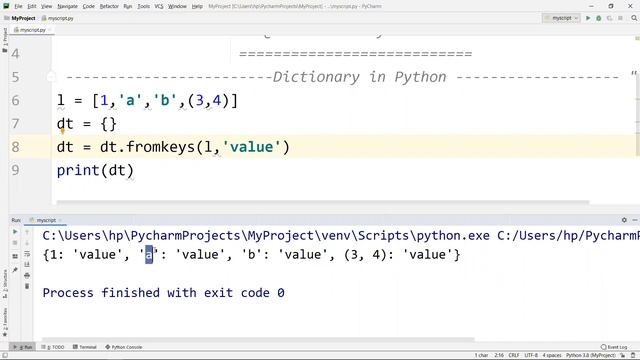
Task: Click line number 8 in the gutter
Action: (x=16, y=147)
